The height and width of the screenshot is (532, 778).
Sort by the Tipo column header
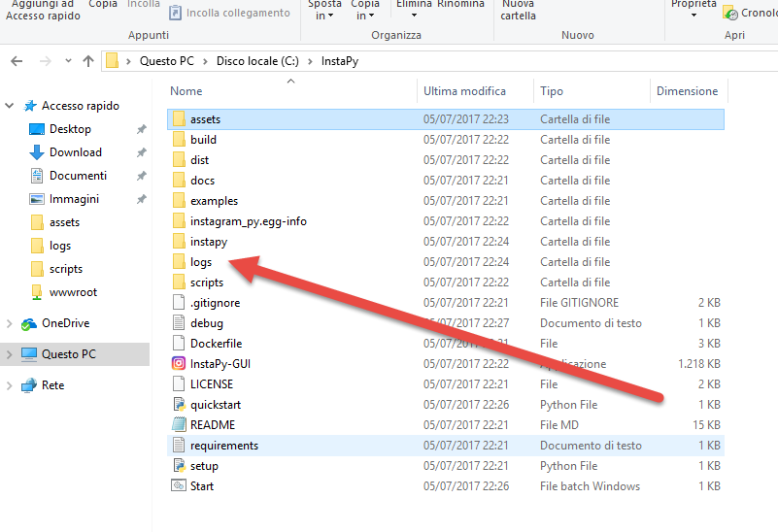pyautogui.click(x=592, y=90)
